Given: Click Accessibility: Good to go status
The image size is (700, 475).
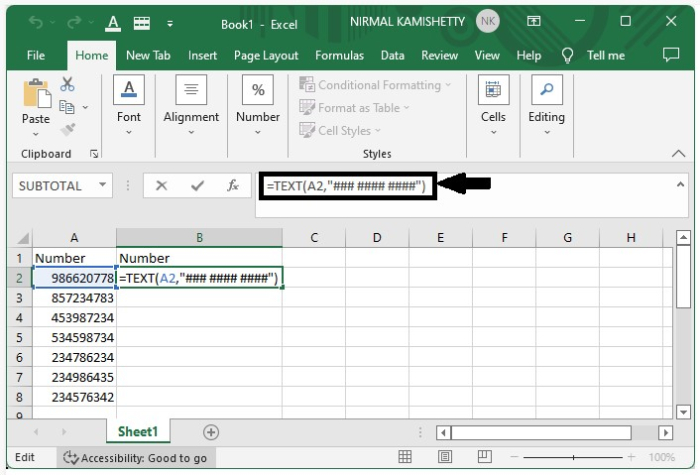Looking at the screenshot, I should (135, 458).
